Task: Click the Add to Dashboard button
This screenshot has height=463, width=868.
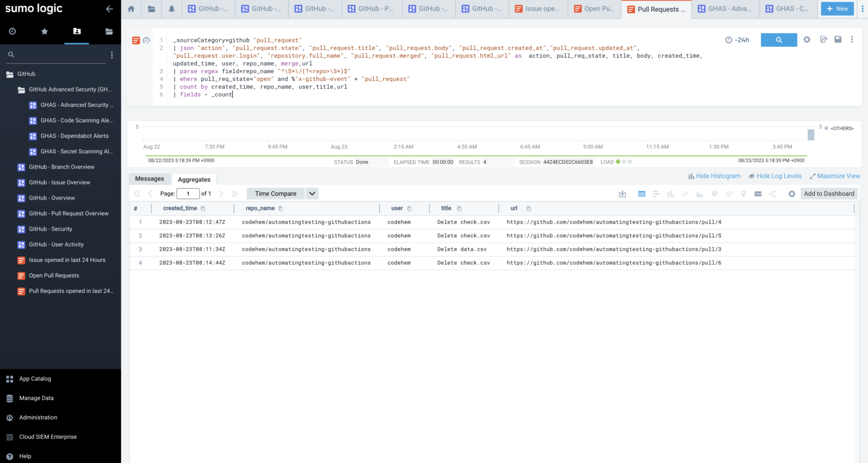Action: pyautogui.click(x=828, y=193)
